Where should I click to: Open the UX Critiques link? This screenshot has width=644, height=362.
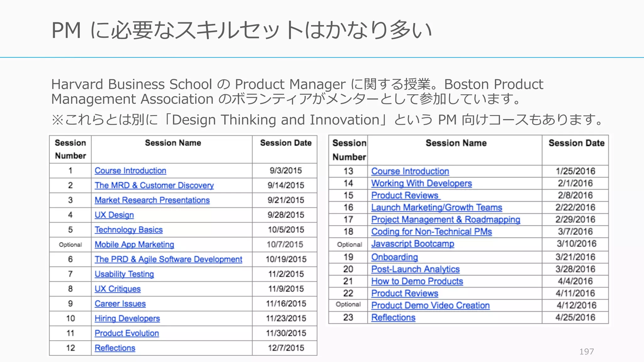[118, 289]
